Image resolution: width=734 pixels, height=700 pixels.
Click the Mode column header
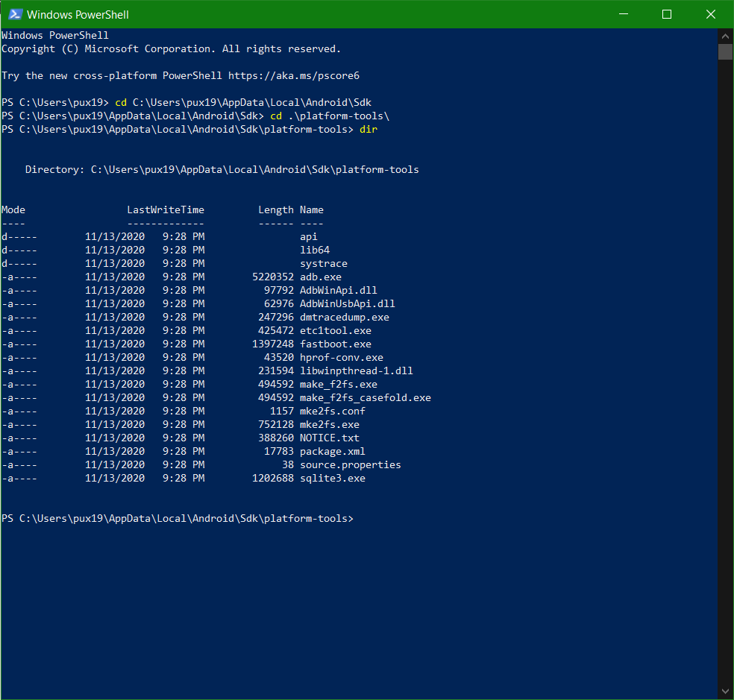[13, 210]
